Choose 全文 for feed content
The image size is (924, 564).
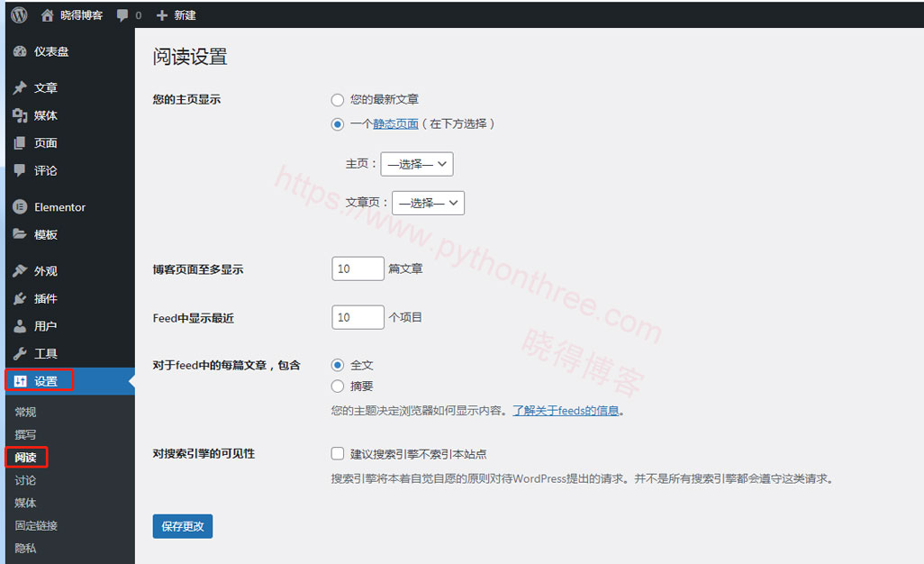pos(337,366)
